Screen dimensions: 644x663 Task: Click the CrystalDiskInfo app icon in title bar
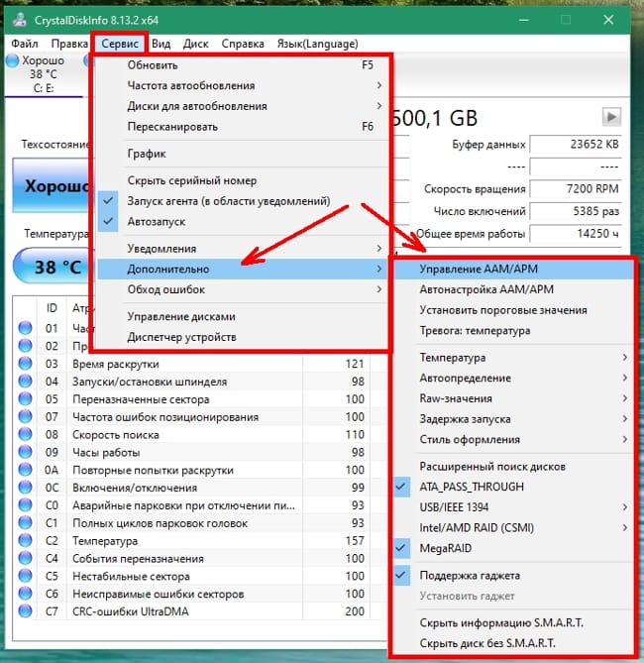click(x=19, y=20)
